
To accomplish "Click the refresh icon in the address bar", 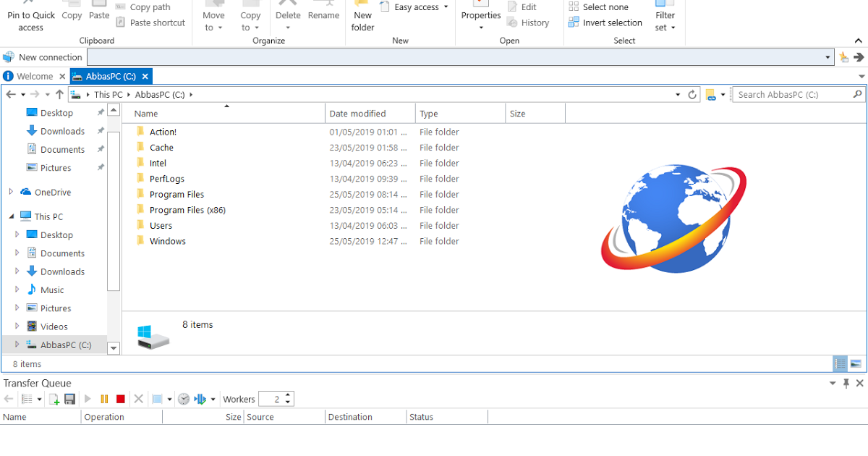I will coord(692,94).
